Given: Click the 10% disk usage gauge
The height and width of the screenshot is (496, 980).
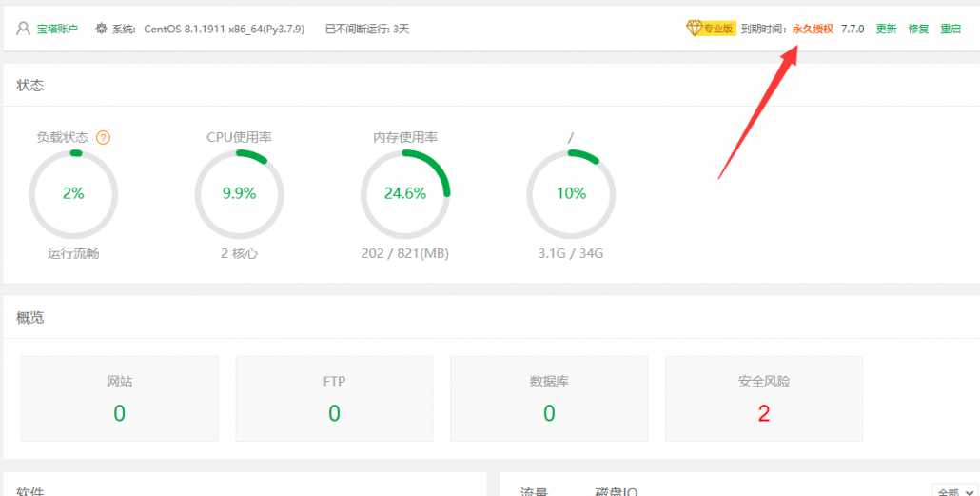Looking at the screenshot, I should (x=571, y=193).
